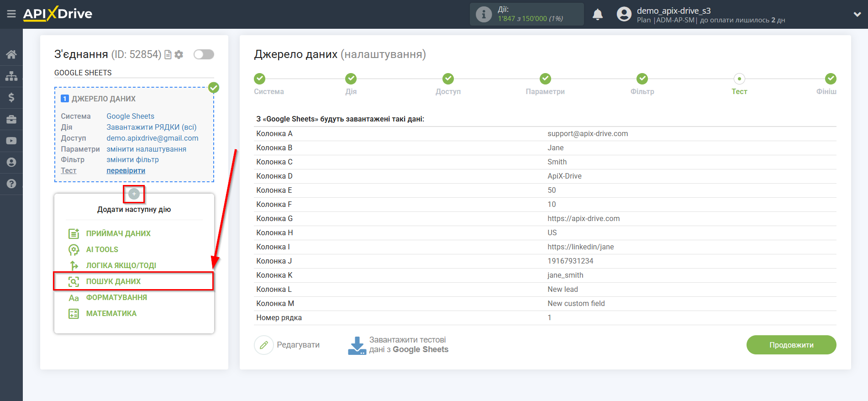This screenshot has height=401, width=868.
Task: Click the перевірити test link
Action: [126, 170]
